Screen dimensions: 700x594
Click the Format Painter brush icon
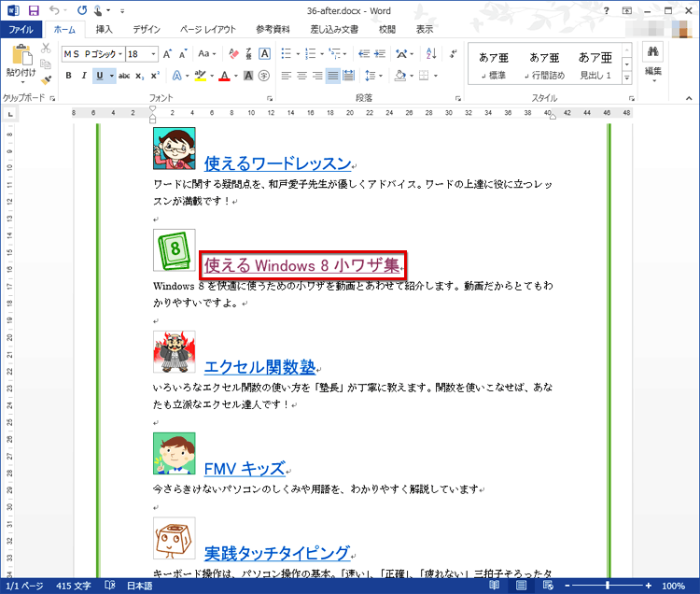pyautogui.click(x=46, y=80)
